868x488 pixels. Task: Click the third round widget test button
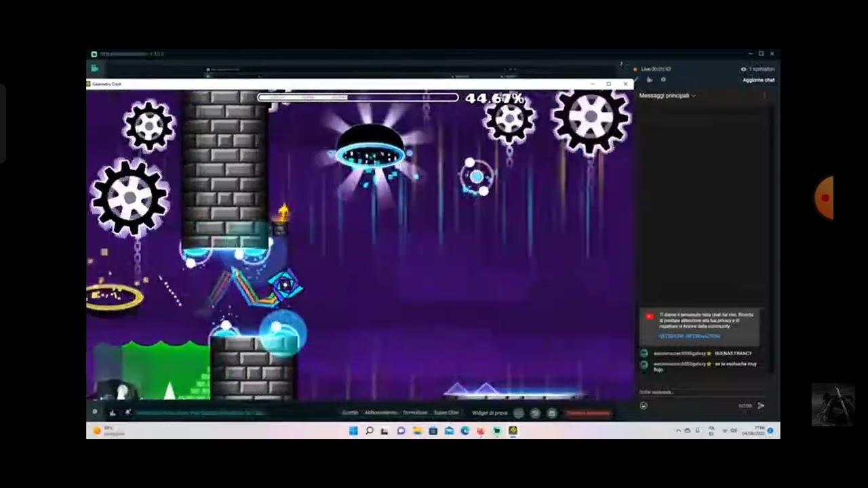pyautogui.click(x=551, y=413)
